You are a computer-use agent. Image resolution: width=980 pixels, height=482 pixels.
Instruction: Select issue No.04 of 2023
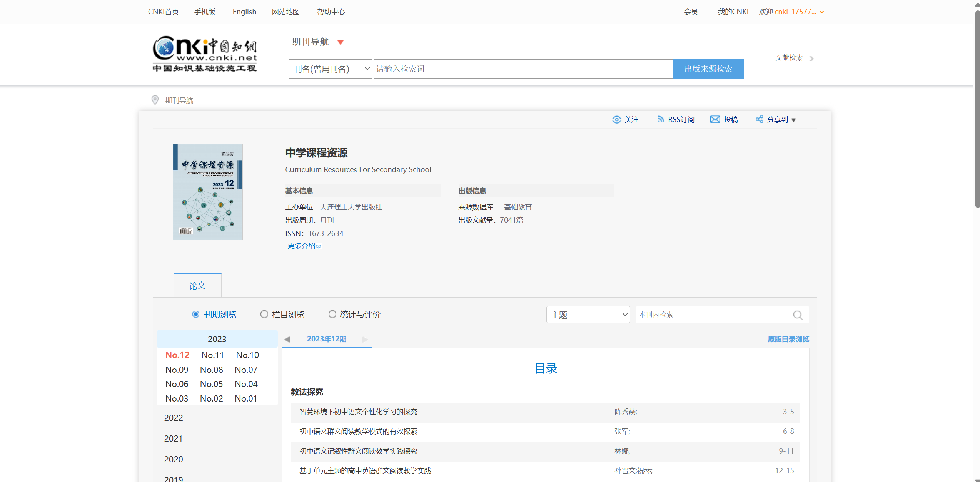[x=246, y=384]
